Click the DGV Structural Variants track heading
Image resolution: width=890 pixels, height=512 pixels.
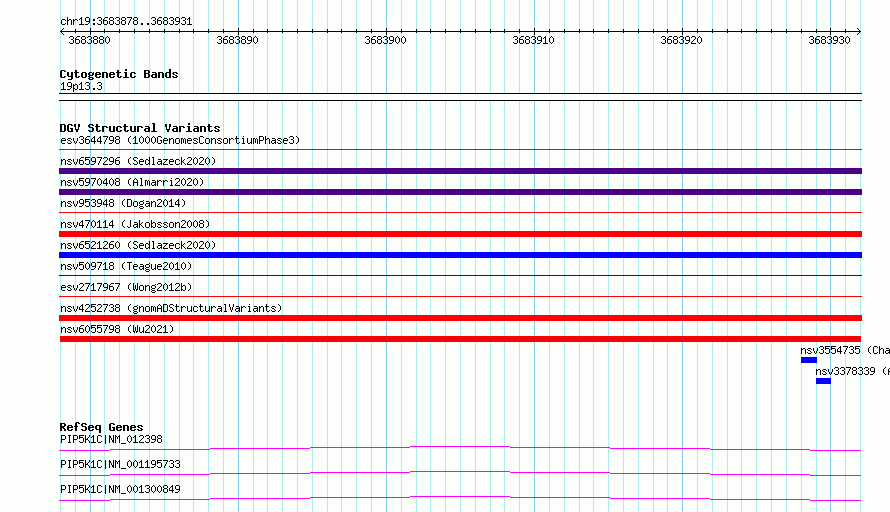pos(140,128)
